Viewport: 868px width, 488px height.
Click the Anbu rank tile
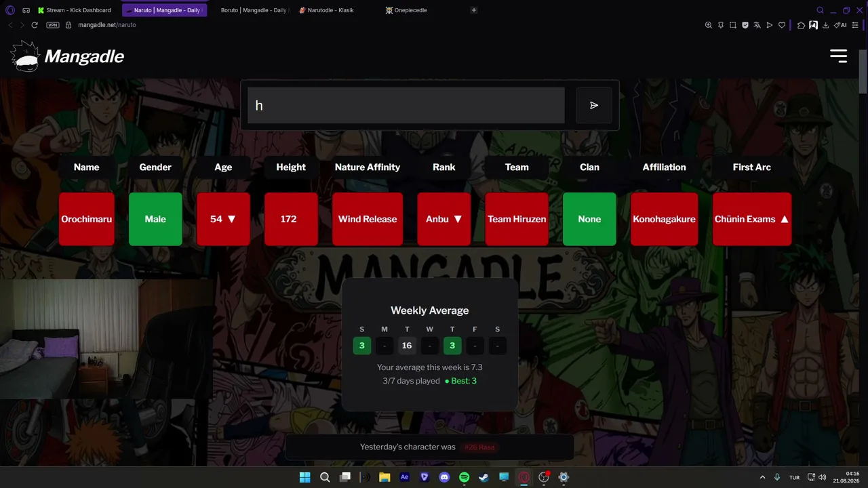(444, 219)
